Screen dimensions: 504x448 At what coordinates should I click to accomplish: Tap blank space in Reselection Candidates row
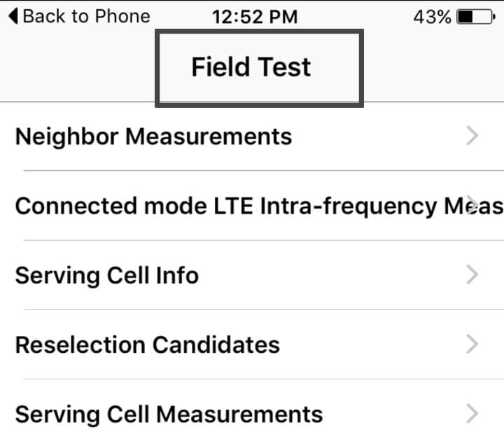pos(371,344)
